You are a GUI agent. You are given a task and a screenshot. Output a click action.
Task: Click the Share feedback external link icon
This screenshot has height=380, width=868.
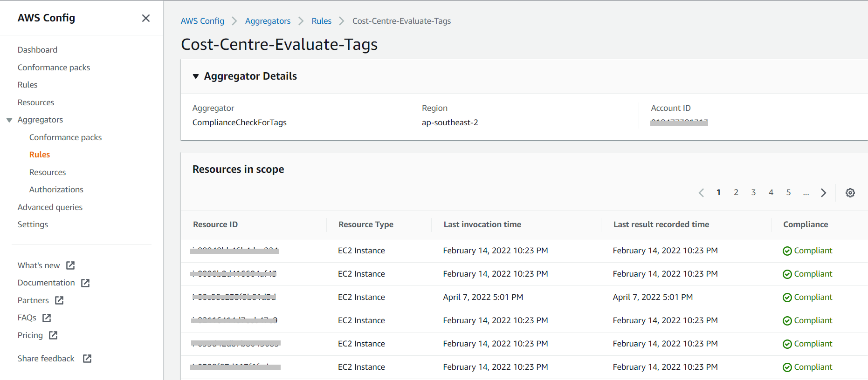tap(87, 359)
